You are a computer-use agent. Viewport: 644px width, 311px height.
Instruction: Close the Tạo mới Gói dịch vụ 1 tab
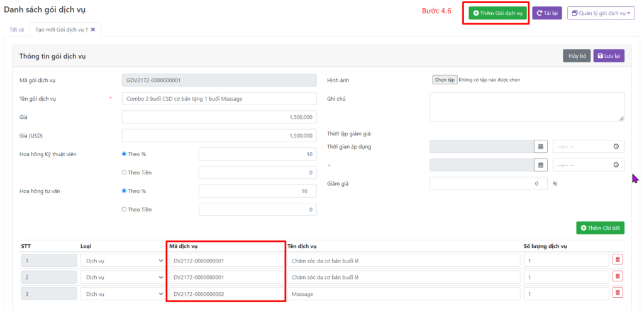click(93, 30)
